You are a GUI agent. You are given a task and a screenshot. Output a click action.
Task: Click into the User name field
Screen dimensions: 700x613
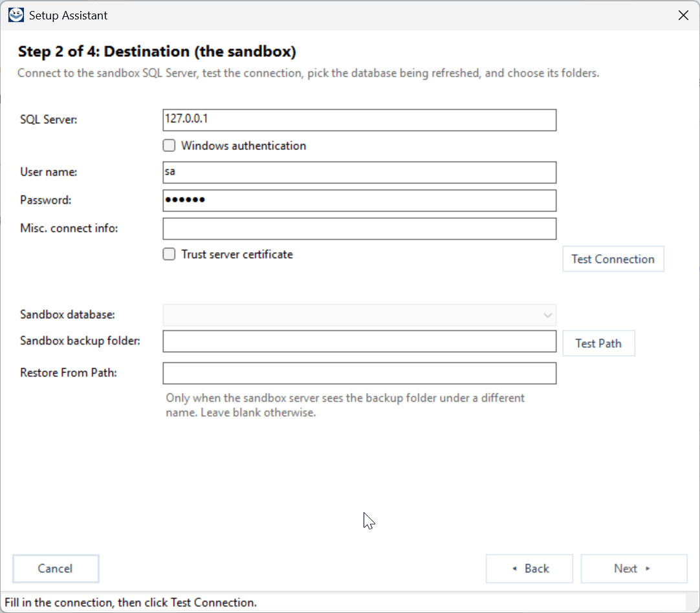point(359,172)
